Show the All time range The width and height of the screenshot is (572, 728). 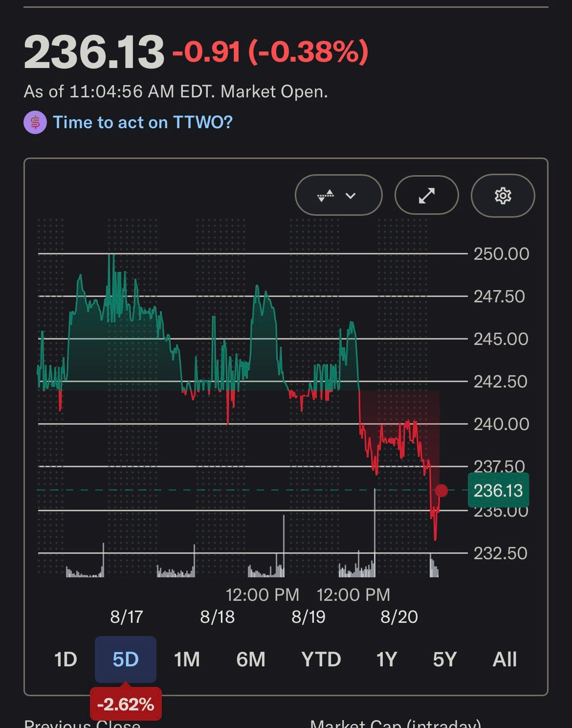pos(505,660)
